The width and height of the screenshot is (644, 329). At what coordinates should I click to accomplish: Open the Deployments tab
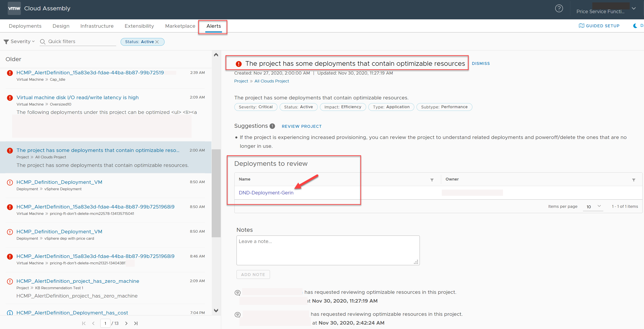[x=25, y=26]
